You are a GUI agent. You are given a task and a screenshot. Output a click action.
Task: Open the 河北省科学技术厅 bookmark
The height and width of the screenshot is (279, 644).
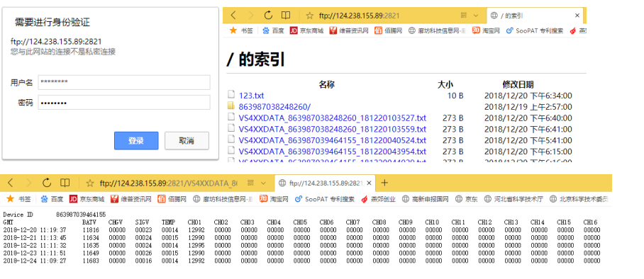(x=513, y=199)
